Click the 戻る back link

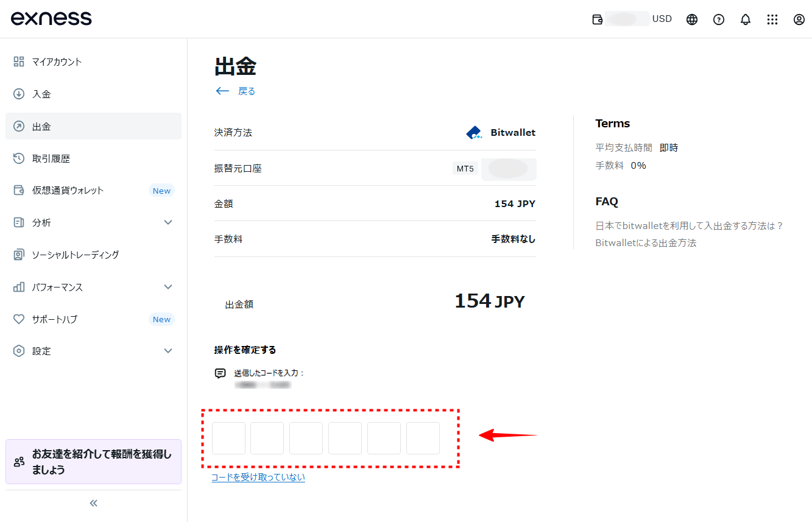[x=247, y=91]
